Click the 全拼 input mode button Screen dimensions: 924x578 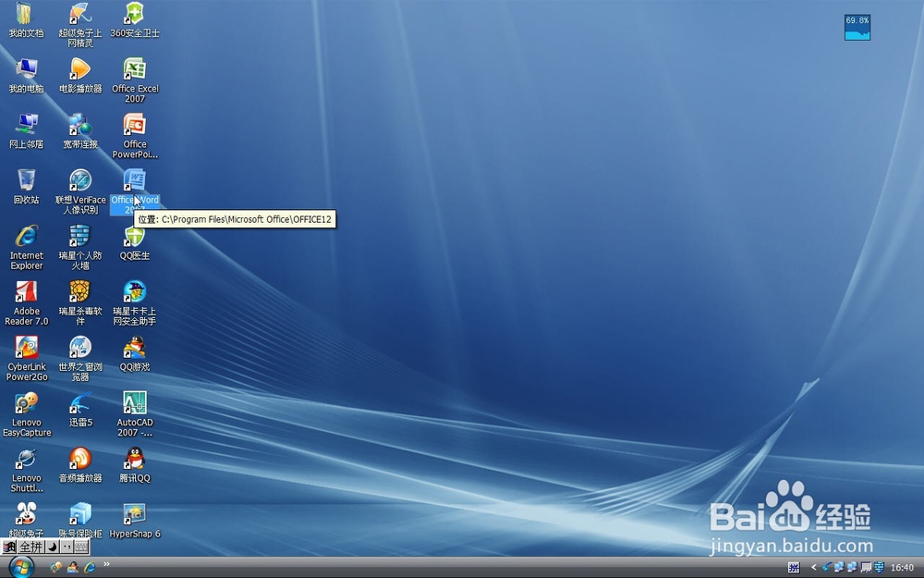[30, 547]
